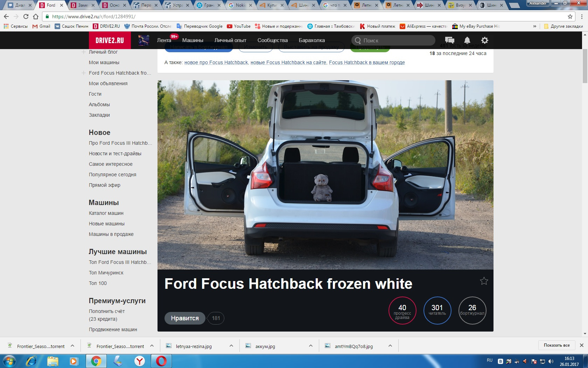Click the Поиск search field
Screen dimensions: 588x368
pyautogui.click(x=393, y=40)
